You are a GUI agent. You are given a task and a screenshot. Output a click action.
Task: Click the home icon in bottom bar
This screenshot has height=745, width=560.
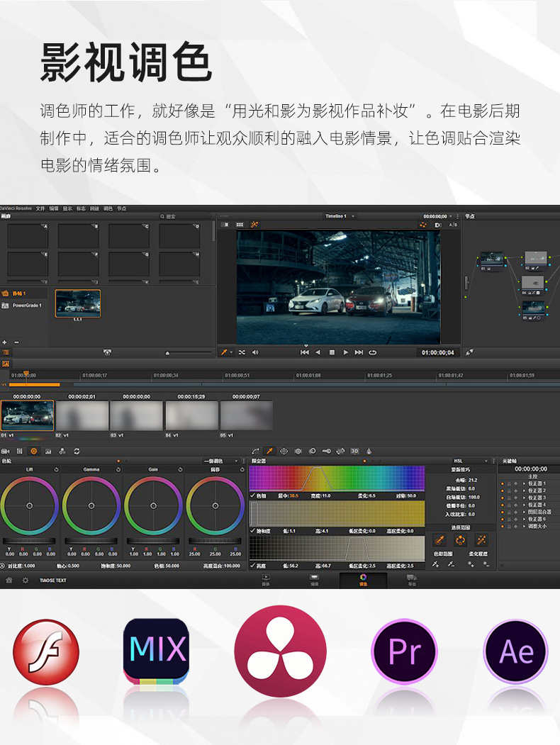click(9, 580)
